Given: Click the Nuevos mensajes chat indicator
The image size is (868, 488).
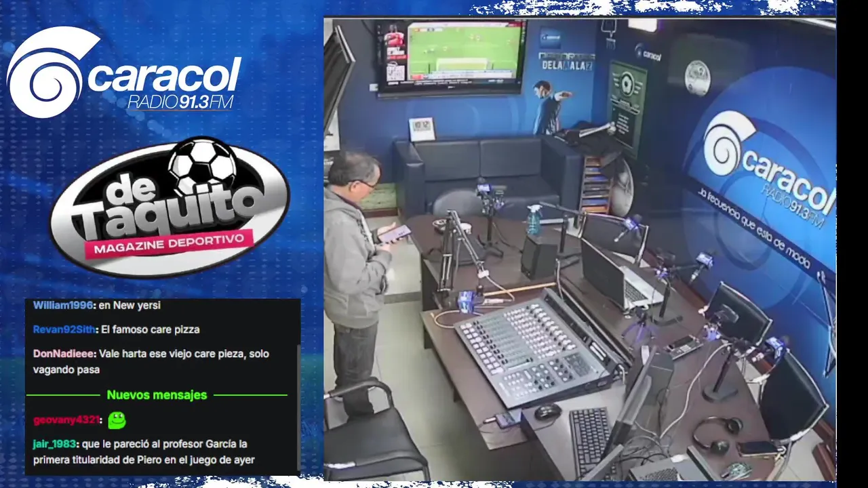Looking at the screenshot, I should (x=157, y=394).
